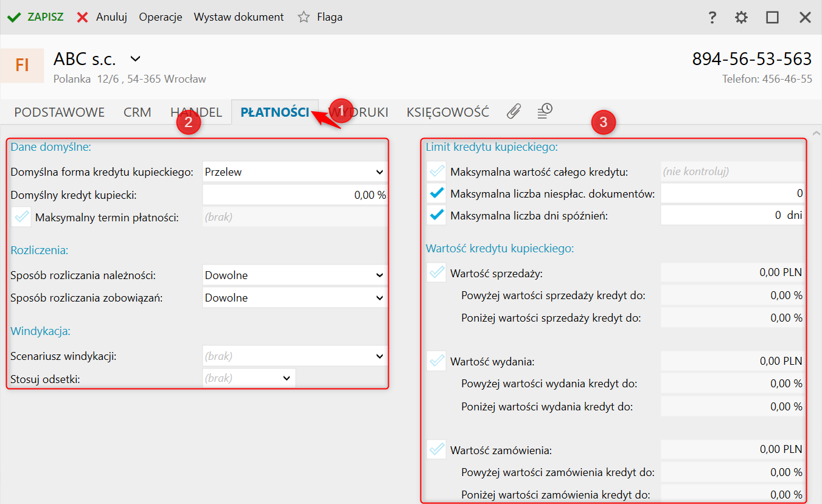Expand the chevron next to ABC s.c.
Viewport: 822px width, 504px height.
[136, 59]
